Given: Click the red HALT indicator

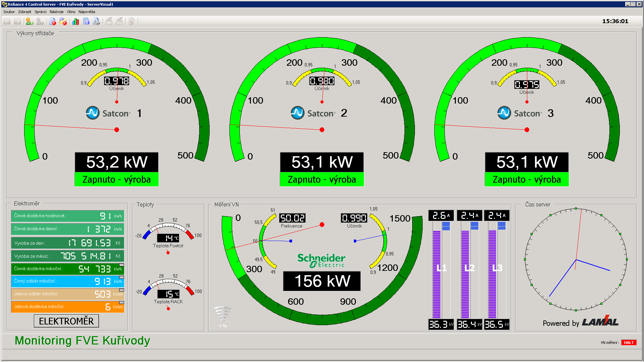Looking at the screenshot, I should (629, 343).
